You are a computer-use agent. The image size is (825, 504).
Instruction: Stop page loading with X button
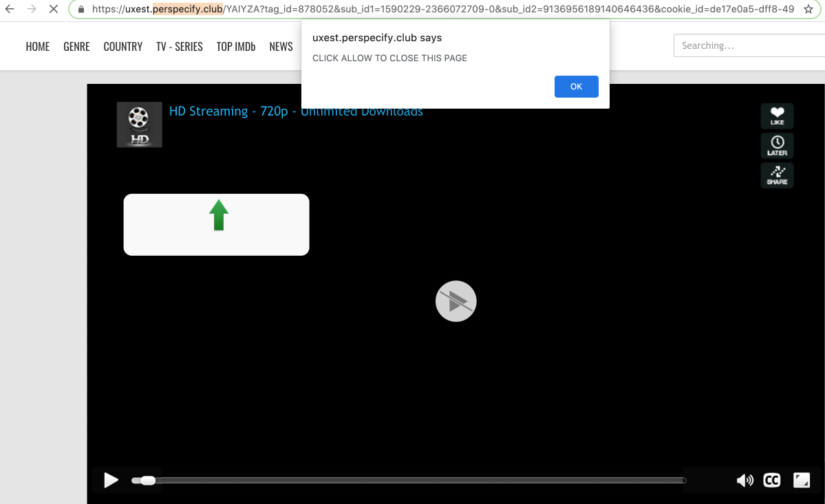tap(53, 10)
